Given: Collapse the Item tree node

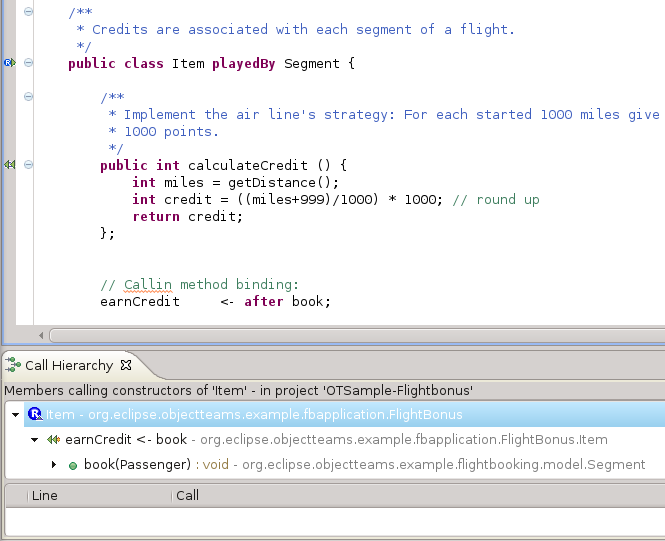Looking at the screenshot, I should point(16,415).
